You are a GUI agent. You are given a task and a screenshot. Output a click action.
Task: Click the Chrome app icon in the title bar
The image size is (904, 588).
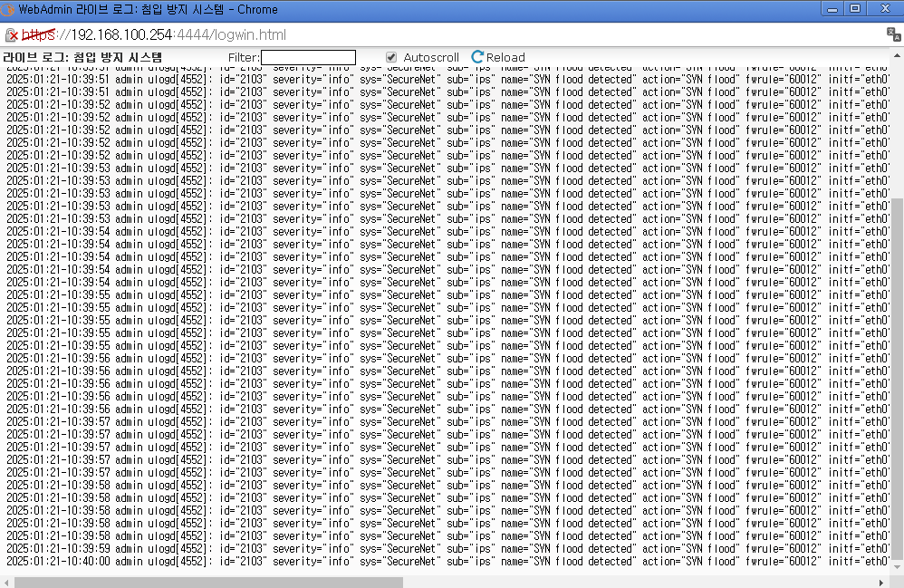pyautogui.click(x=8, y=9)
